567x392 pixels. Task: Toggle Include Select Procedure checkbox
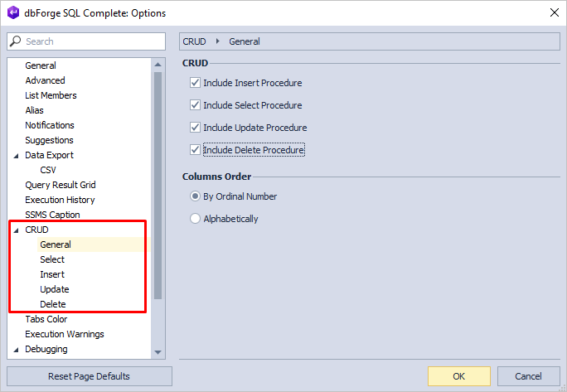196,105
